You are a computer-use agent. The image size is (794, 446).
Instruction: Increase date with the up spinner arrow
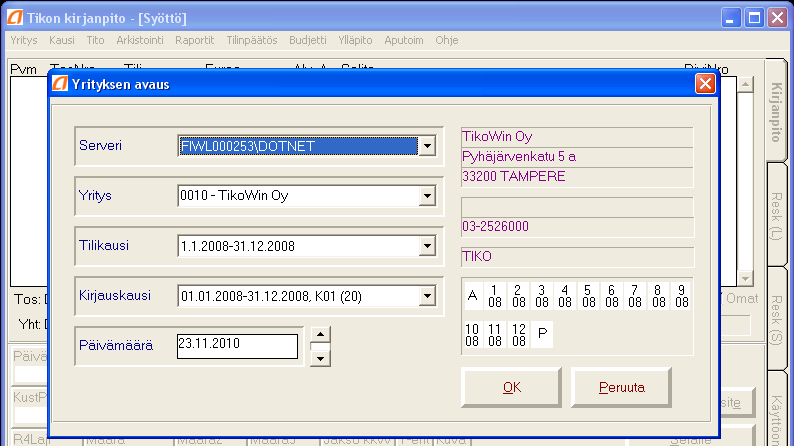tap(320, 335)
